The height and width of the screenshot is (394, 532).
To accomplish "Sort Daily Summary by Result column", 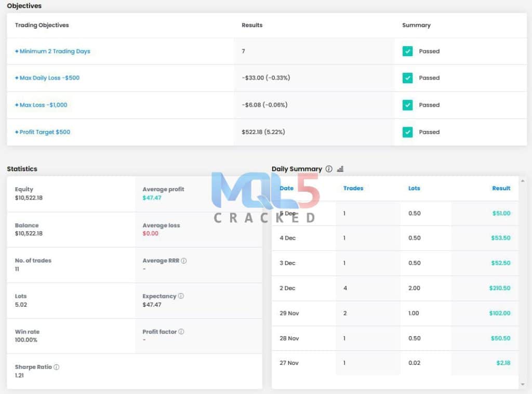I will pos(501,188).
